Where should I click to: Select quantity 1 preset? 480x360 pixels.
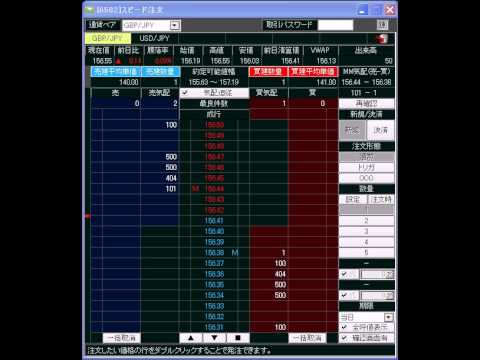(366, 210)
